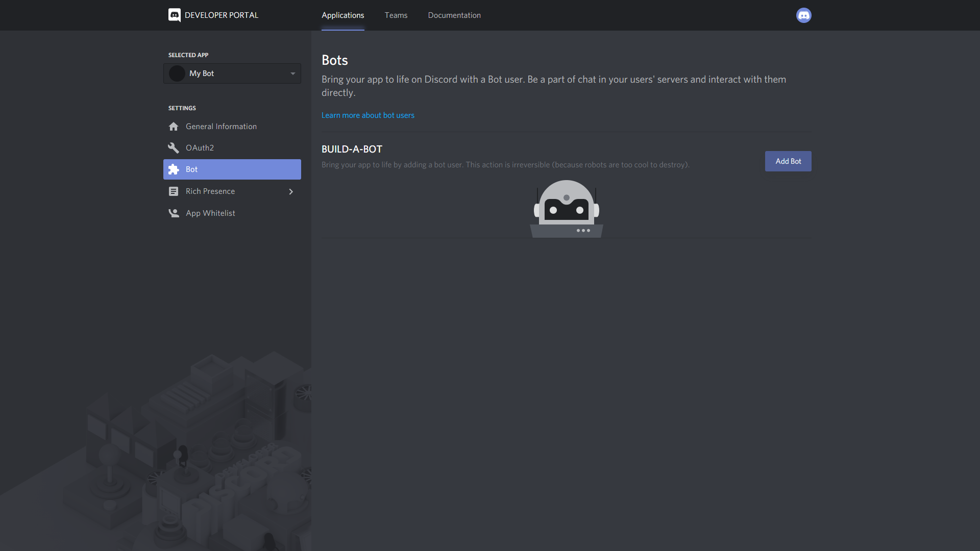Click the Discord Developer Portal logo
The image size is (980, 551).
pos(175,15)
